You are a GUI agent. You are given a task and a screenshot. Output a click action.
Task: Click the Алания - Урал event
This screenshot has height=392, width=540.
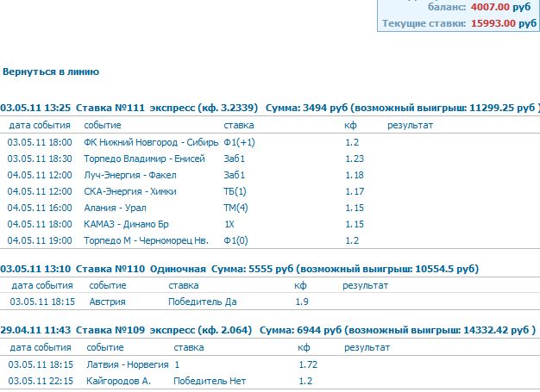tap(115, 208)
